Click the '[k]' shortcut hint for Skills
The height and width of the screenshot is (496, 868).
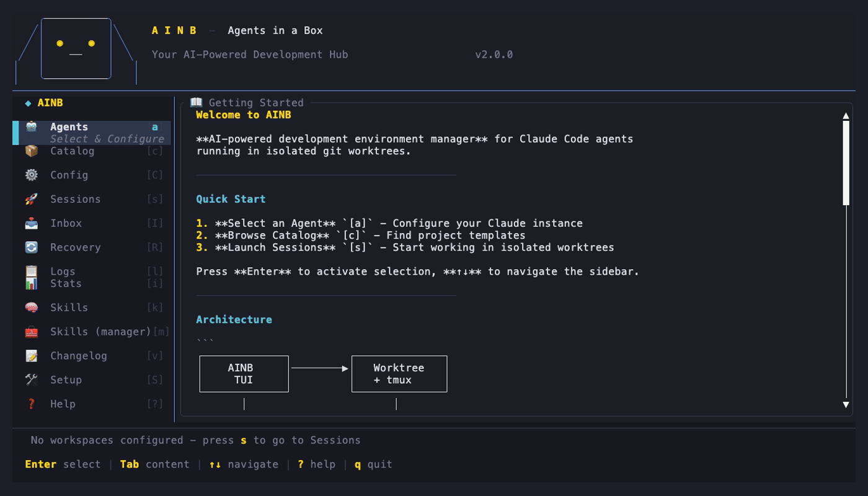tap(155, 308)
